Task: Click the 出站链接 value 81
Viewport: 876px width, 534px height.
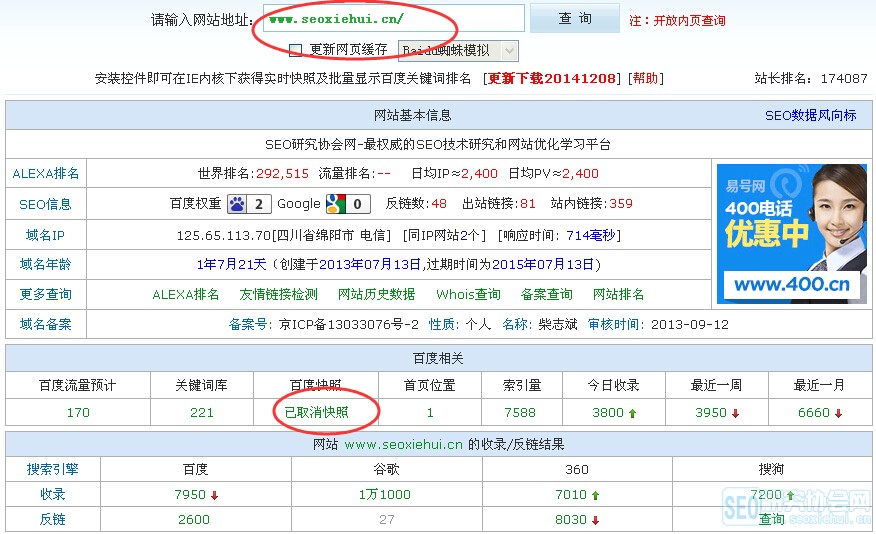Action: [x=528, y=204]
